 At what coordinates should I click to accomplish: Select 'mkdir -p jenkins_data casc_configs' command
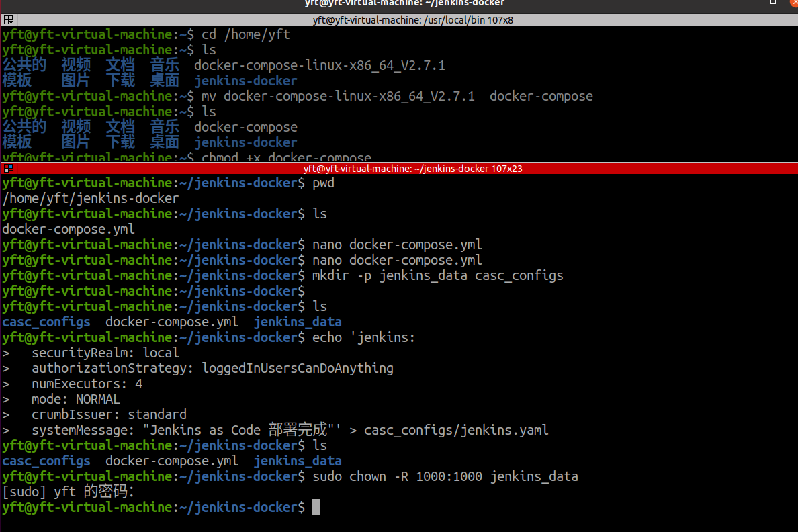click(x=438, y=275)
